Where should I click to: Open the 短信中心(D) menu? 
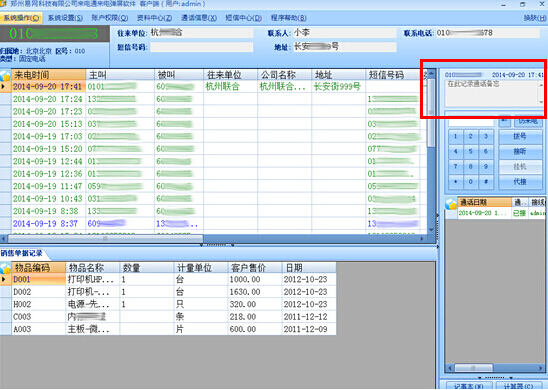coord(243,18)
